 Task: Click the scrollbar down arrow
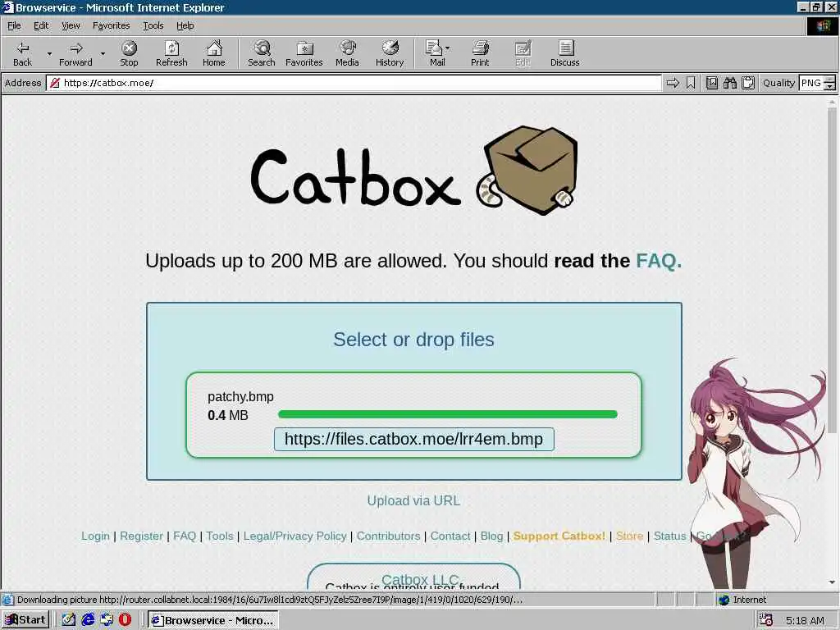tap(832, 582)
